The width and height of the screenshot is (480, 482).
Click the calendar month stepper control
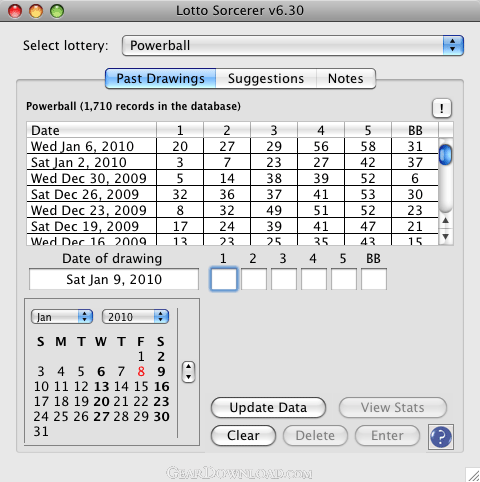(x=189, y=372)
